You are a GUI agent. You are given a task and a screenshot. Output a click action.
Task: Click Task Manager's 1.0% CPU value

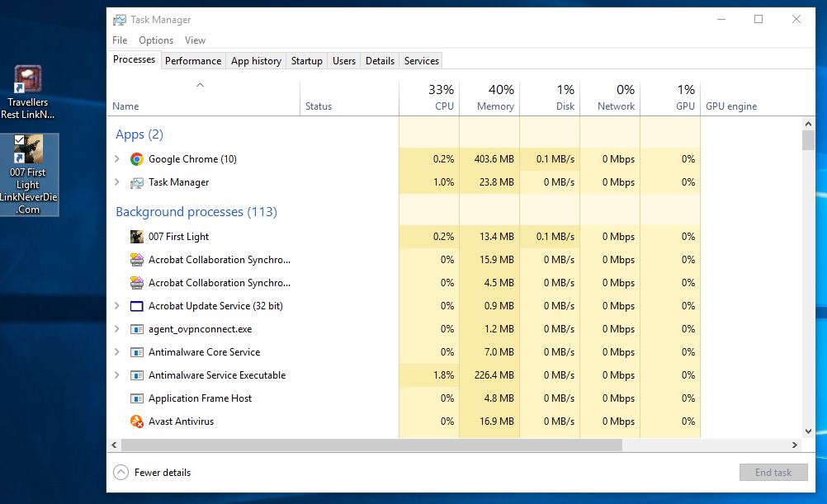(443, 181)
